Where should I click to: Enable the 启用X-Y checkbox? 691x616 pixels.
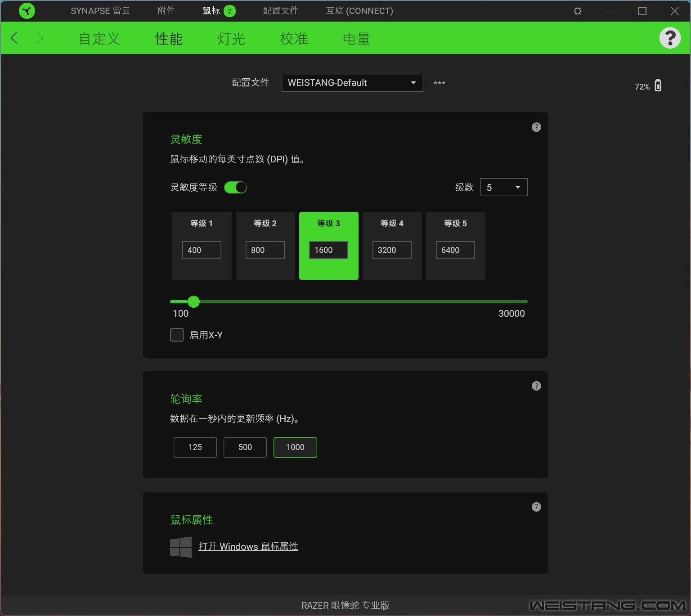click(x=177, y=335)
